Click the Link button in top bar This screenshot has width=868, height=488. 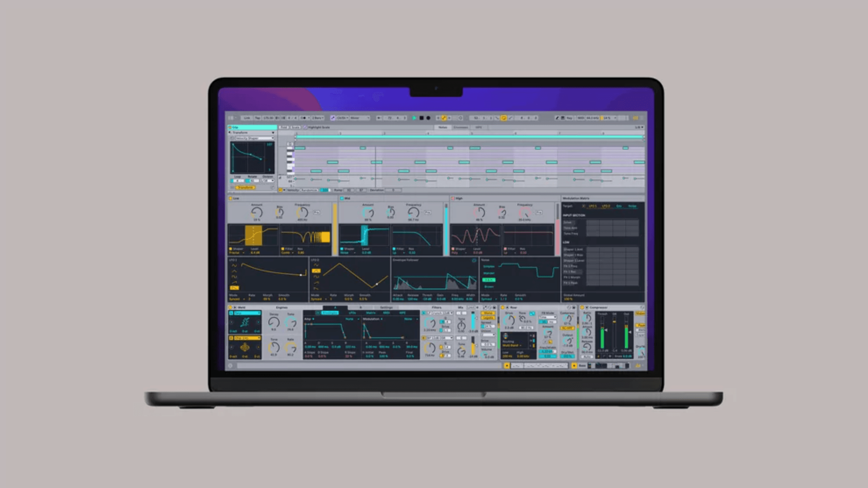tap(246, 118)
